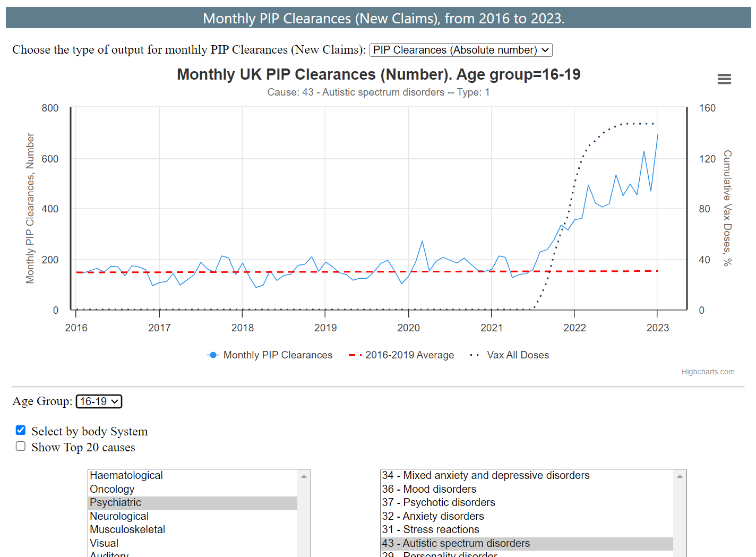Toggle Vax All Doses series visibility
The height and width of the screenshot is (557, 756).
coord(518,355)
